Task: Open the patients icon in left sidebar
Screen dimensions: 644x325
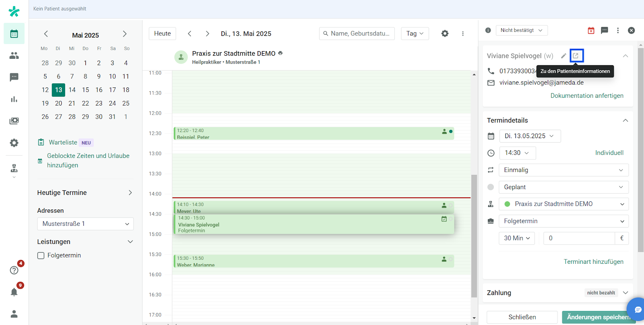Action: [14, 56]
